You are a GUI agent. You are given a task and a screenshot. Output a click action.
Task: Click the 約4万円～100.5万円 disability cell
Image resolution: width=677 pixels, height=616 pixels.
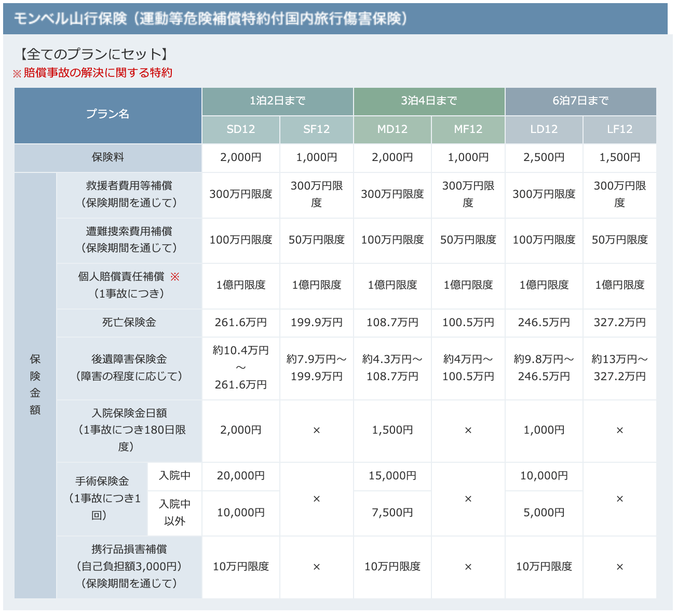(x=468, y=368)
